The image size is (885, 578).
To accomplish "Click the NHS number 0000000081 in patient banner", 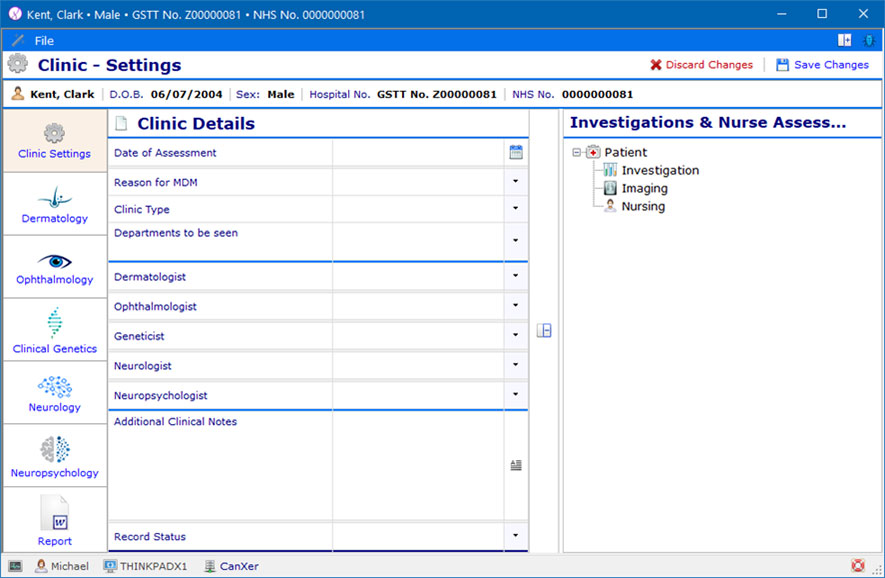I will [597, 94].
